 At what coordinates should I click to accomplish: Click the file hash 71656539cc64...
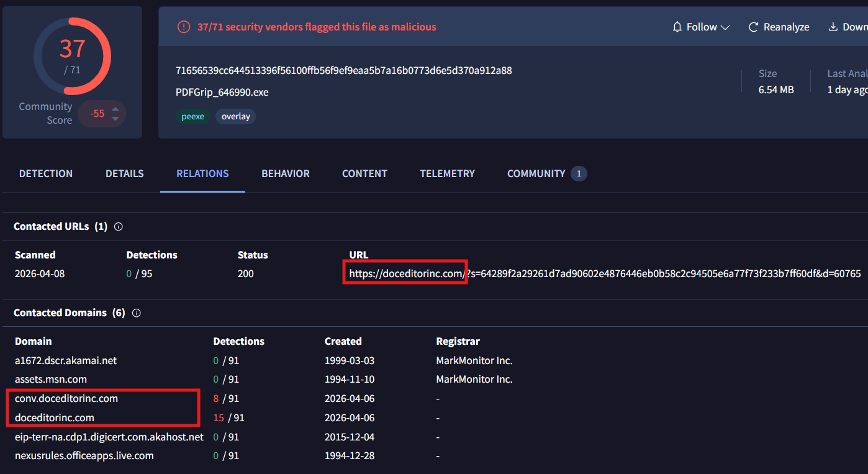tap(344, 71)
